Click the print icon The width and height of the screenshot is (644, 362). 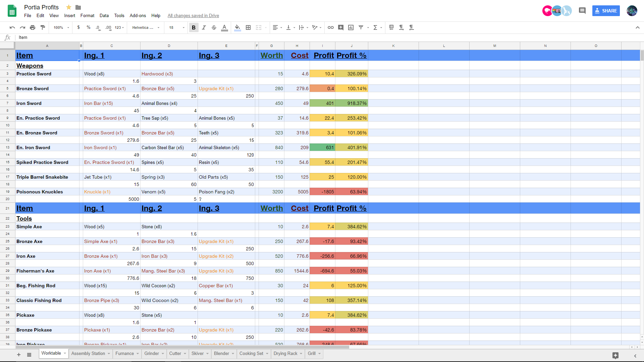click(33, 27)
